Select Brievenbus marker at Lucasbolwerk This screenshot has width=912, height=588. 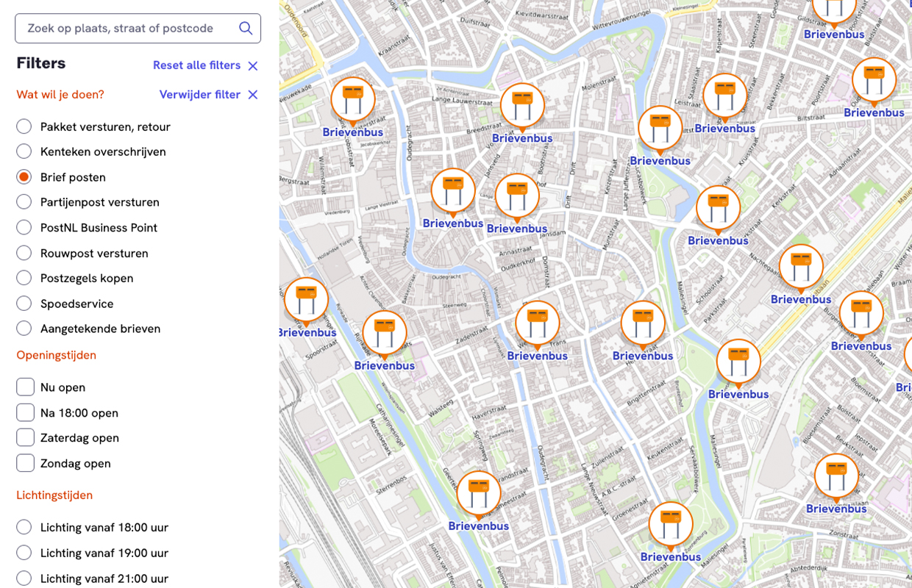[660, 129]
